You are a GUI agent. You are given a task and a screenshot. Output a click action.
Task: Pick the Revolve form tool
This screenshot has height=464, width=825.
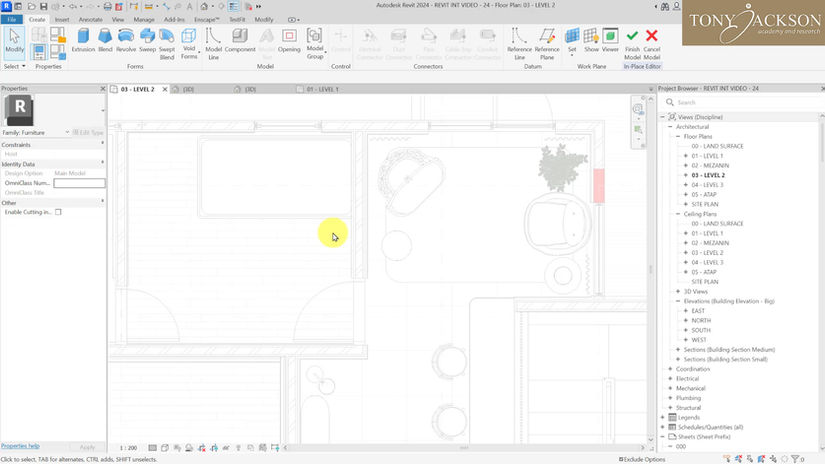click(x=126, y=41)
